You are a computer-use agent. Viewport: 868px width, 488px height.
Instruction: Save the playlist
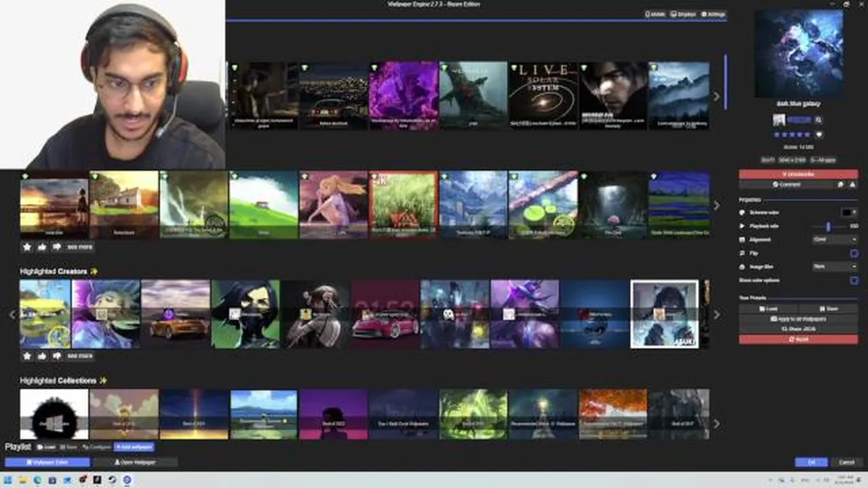coord(68,447)
